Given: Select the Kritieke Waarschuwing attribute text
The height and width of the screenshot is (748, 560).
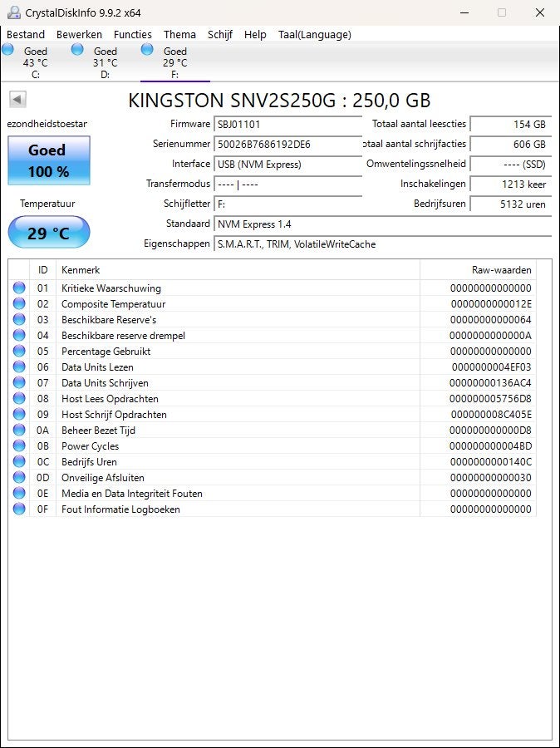Looking at the screenshot, I should pyautogui.click(x=111, y=288).
